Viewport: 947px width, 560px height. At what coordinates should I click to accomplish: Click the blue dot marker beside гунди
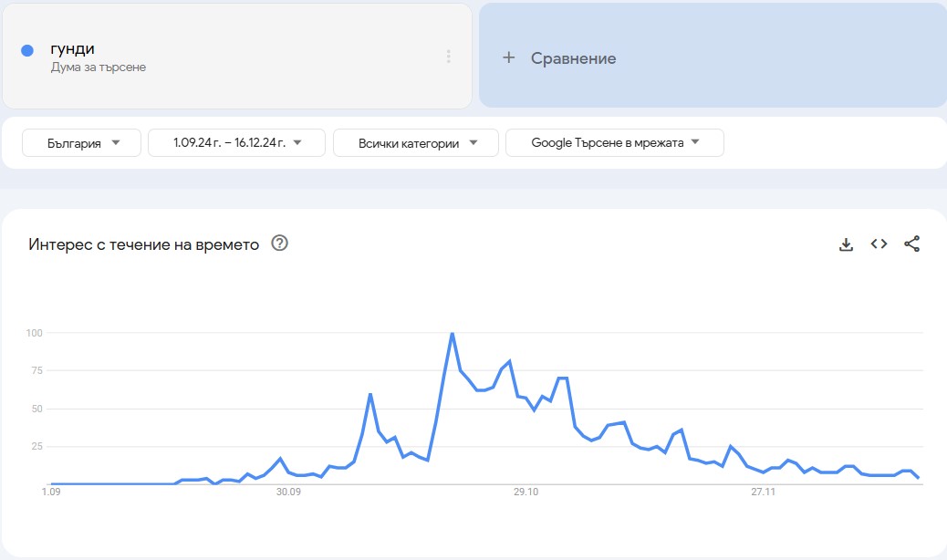pos(26,49)
